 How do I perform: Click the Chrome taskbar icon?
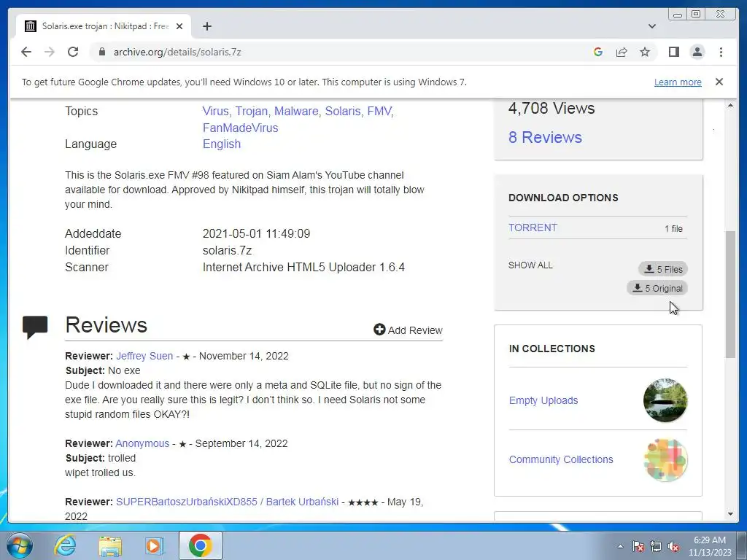200,545
